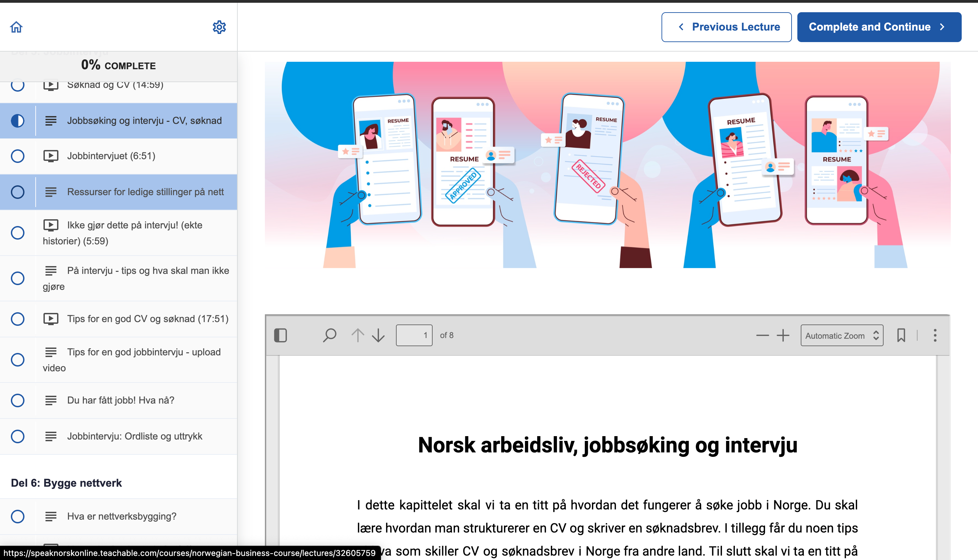Toggle completion circle for Du har fått jobb
Image resolution: width=978 pixels, height=560 pixels.
point(18,400)
